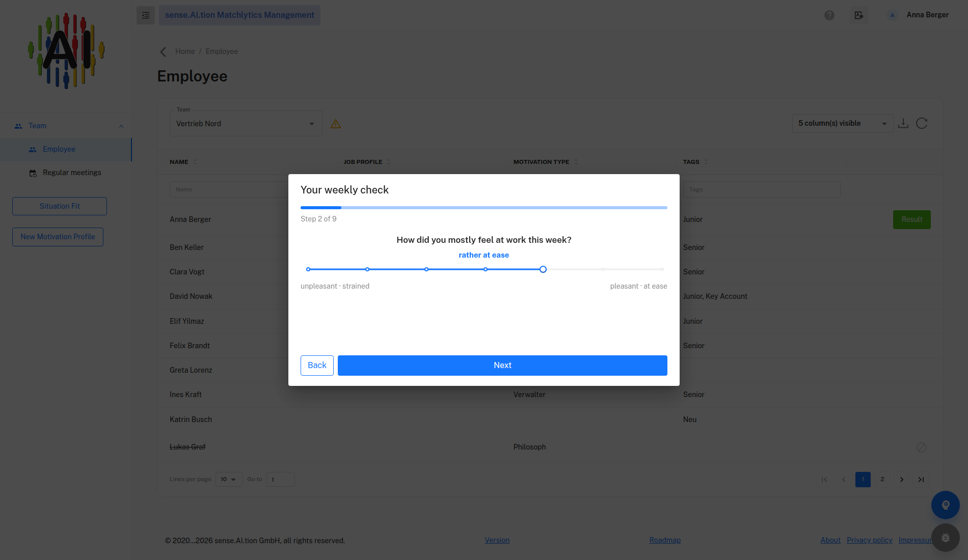Create a New Motivation Profile
Screen dimensions: 968x560
(58, 237)
